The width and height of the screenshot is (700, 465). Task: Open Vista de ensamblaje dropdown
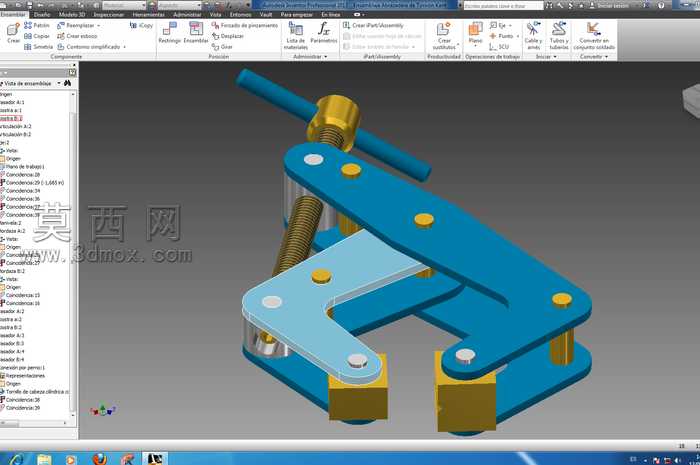point(58,83)
